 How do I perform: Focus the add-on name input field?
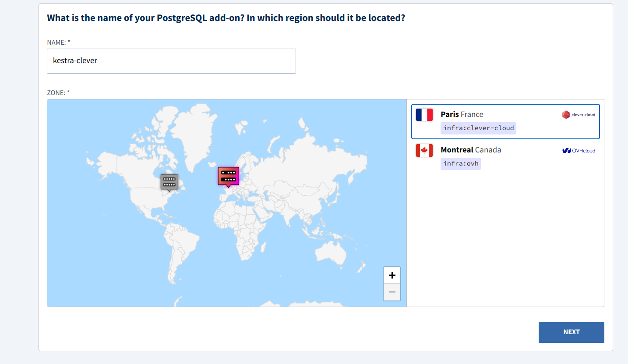(171, 61)
